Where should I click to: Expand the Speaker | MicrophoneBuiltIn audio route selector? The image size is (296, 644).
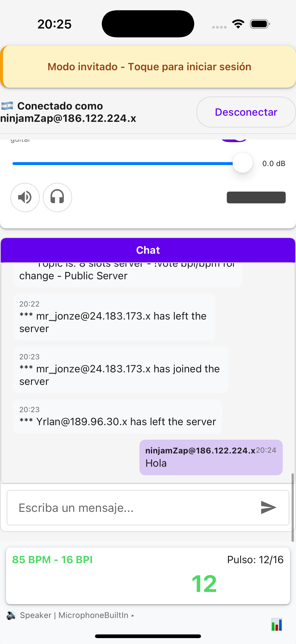[75, 615]
